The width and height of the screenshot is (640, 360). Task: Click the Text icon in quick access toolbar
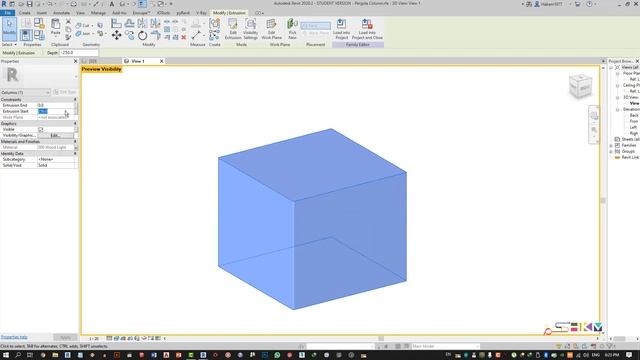click(111, 4)
